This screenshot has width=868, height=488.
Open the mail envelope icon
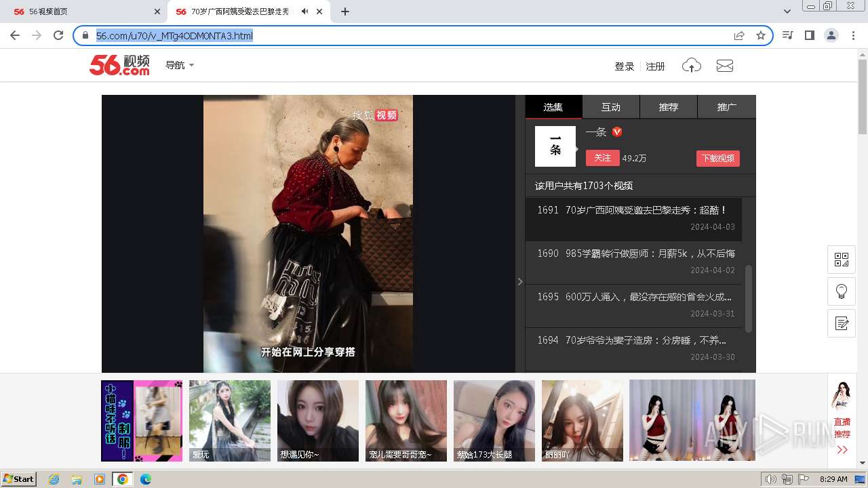[725, 66]
